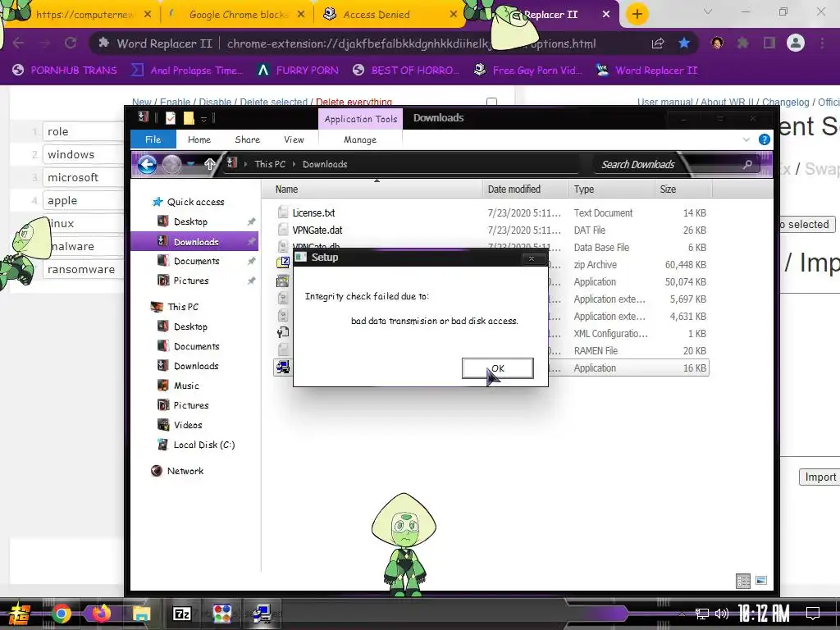Screen dimensions: 840x630
Task: Open Local Disk (C:) in sidebar
Action: (x=203, y=445)
